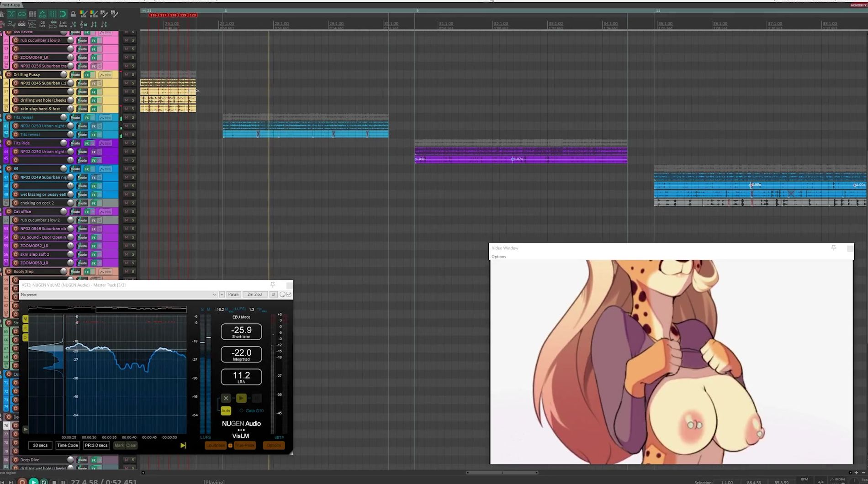Click the padlock locking icon in the toolbar
Image resolution: width=868 pixels, height=484 pixels.
[x=73, y=14]
